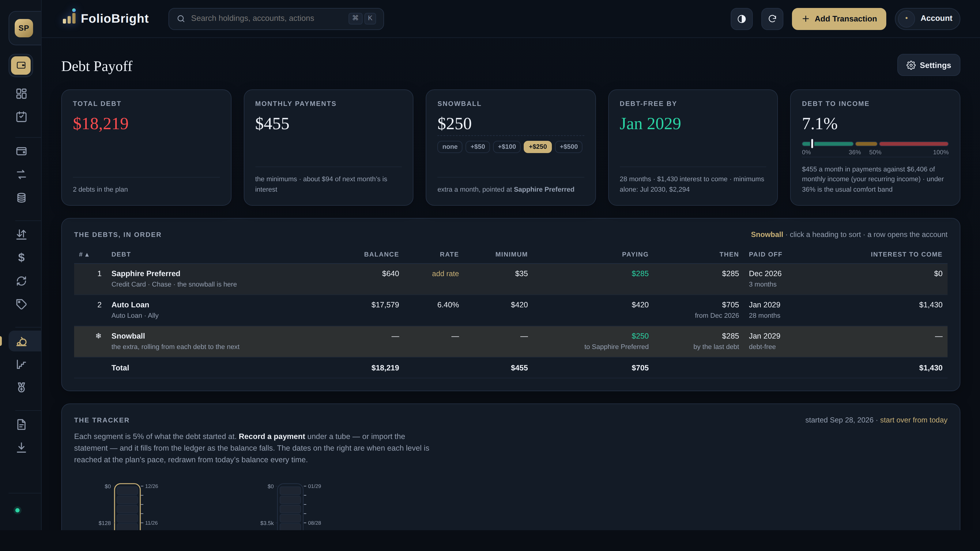Screen dimensions: 980x551
Task: Open Debt Payoff Settings
Action: (x=929, y=65)
